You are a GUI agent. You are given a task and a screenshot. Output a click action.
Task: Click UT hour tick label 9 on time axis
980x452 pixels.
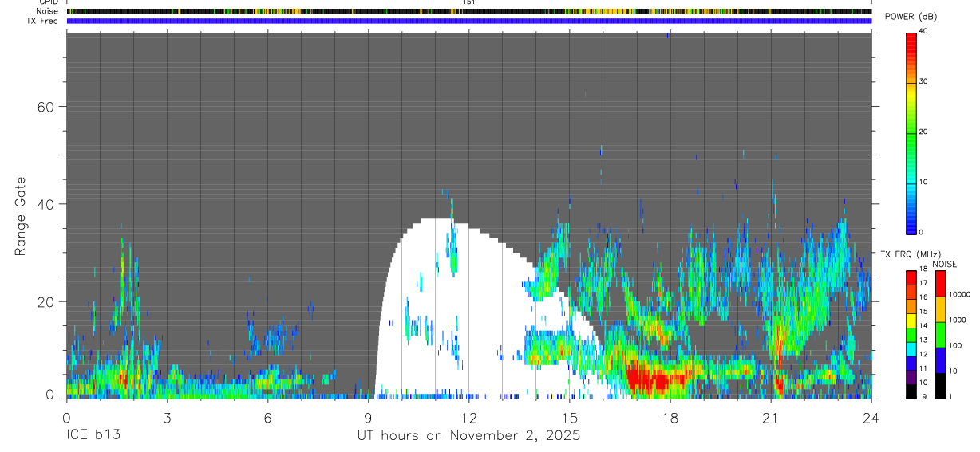[368, 417]
